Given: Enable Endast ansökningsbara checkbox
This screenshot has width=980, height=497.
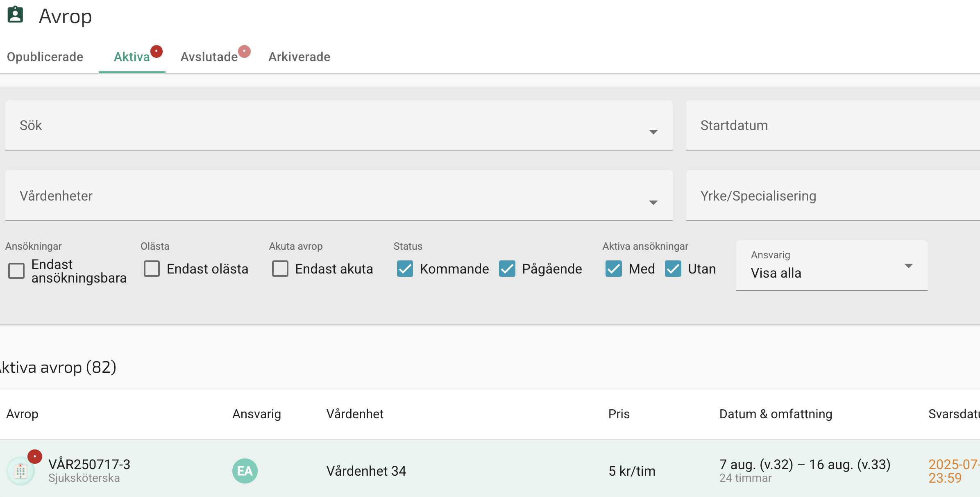Looking at the screenshot, I should [x=17, y=271].
